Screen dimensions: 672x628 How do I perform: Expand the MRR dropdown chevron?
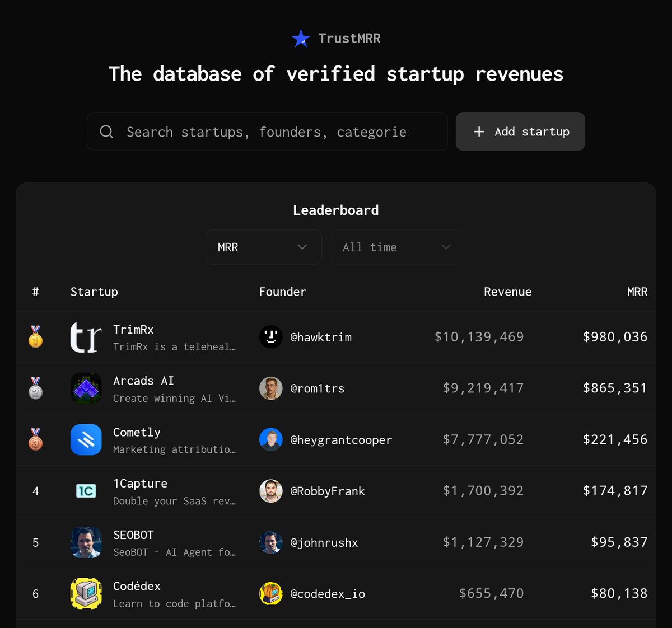[x=302, y=247]
